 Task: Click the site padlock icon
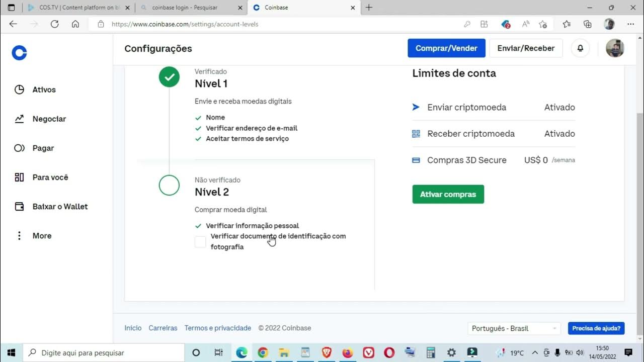[101, 24]
